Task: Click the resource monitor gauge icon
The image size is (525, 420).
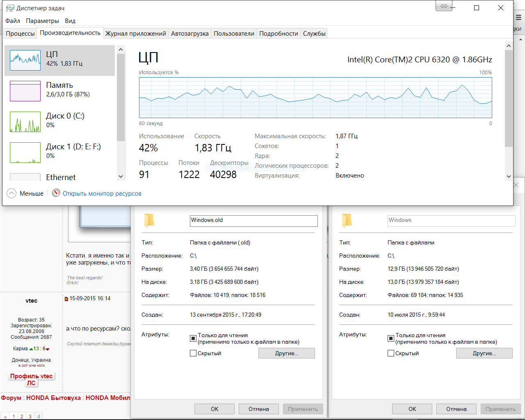Action: point(56,193)
